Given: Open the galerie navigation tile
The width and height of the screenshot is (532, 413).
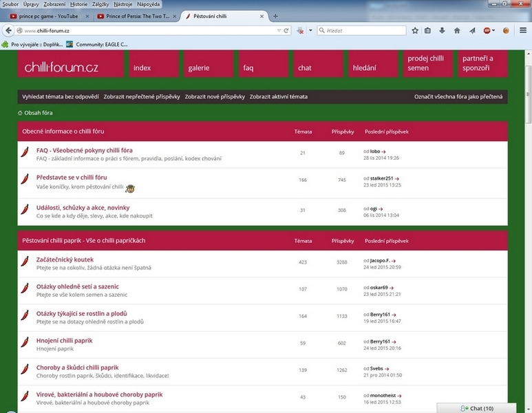Looking at the screenshot, I should [x=198, y=67].
